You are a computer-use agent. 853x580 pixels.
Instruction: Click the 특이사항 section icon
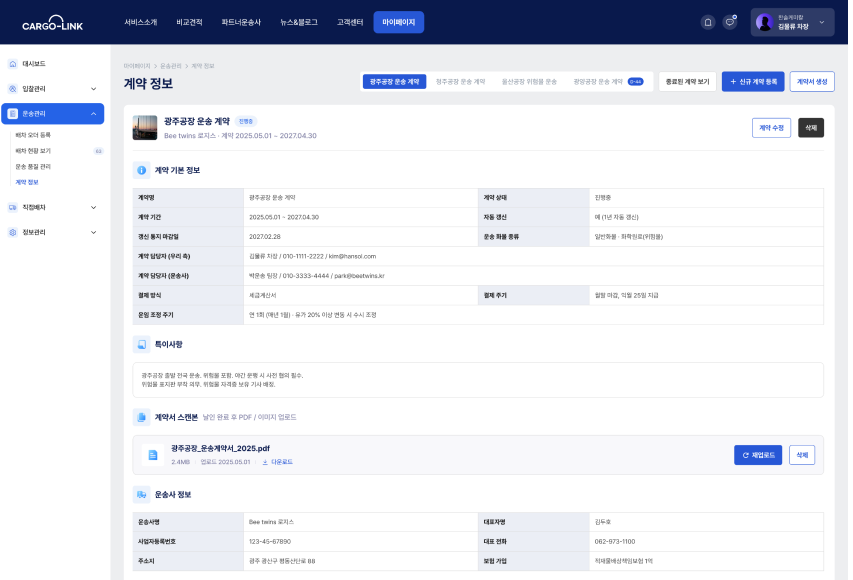tap(141, 344)
